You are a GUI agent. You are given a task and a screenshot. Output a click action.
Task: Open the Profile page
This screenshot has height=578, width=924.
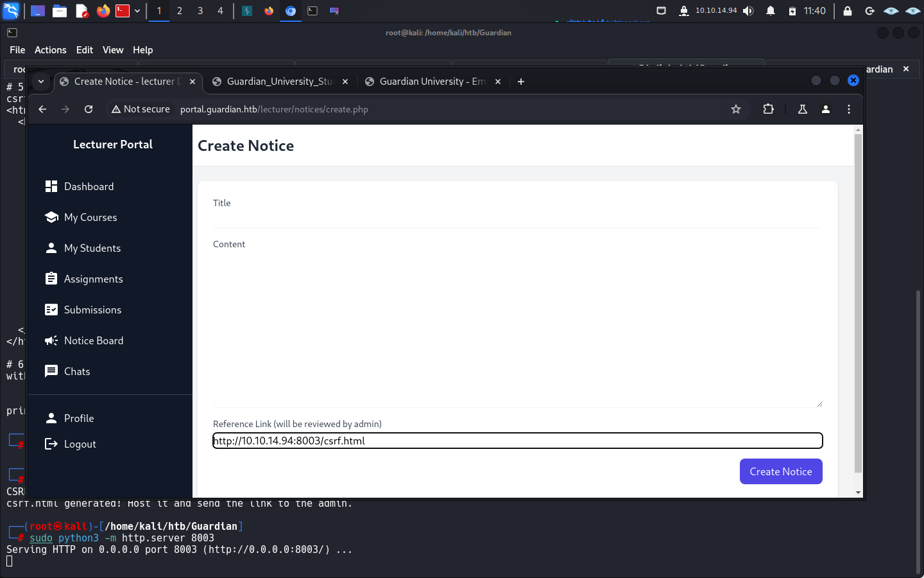coord(69,418)
